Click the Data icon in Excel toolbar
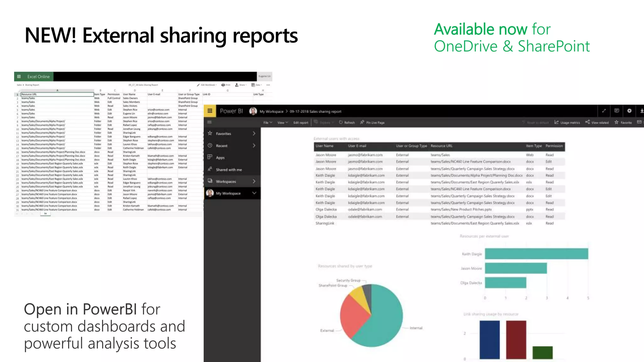 coord(253,85)
